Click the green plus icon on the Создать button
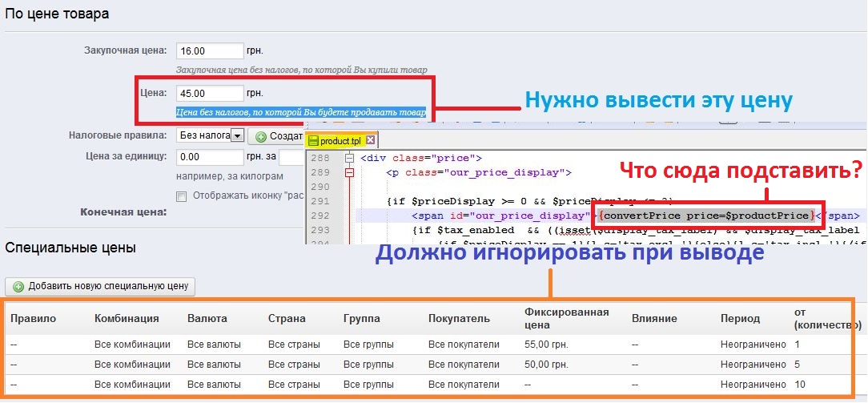The width and height of the screenshot is (868, 403). pyautogui.click(x=261, y=136)
